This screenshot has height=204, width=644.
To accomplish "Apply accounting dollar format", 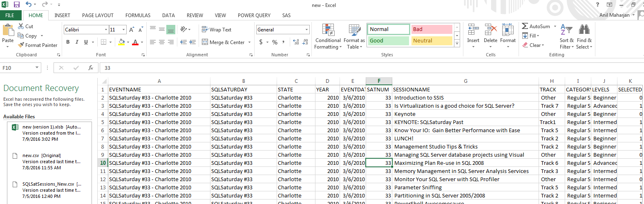I will coord(261,42).
